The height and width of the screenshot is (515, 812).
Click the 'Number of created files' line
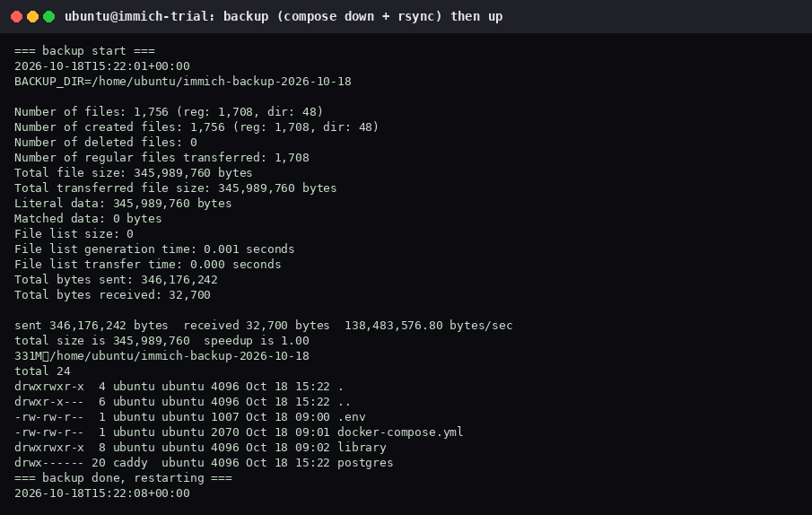coord(196,127)
